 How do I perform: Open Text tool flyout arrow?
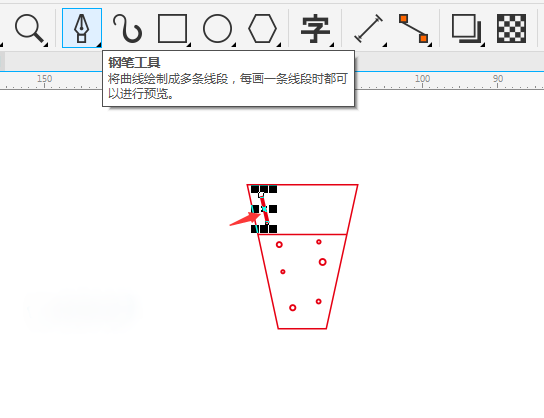332,45
